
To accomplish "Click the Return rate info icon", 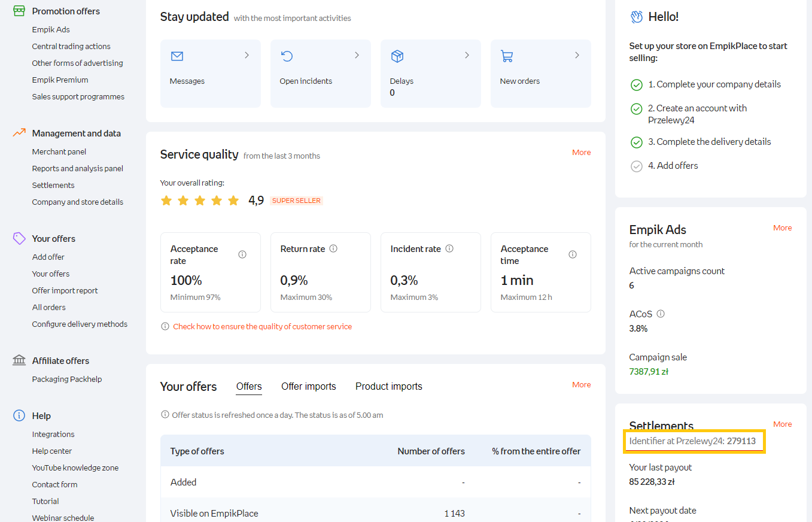I will coord(333,248).
